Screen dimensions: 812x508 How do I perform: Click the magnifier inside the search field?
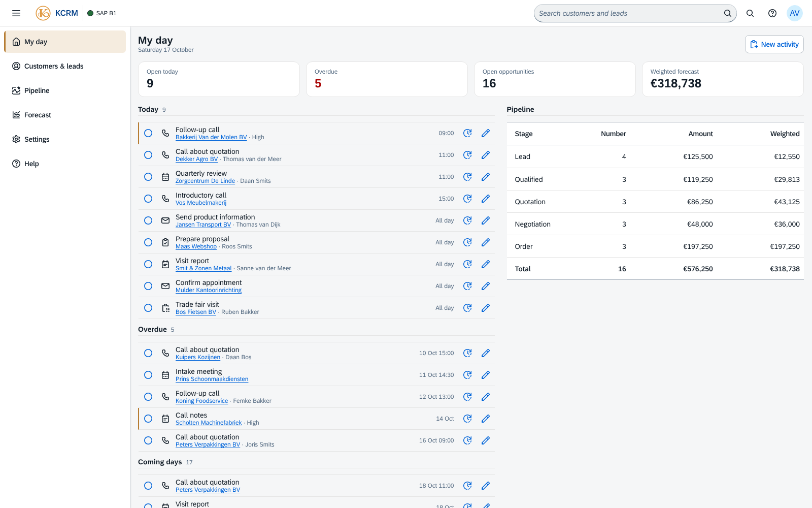(727, 13)
